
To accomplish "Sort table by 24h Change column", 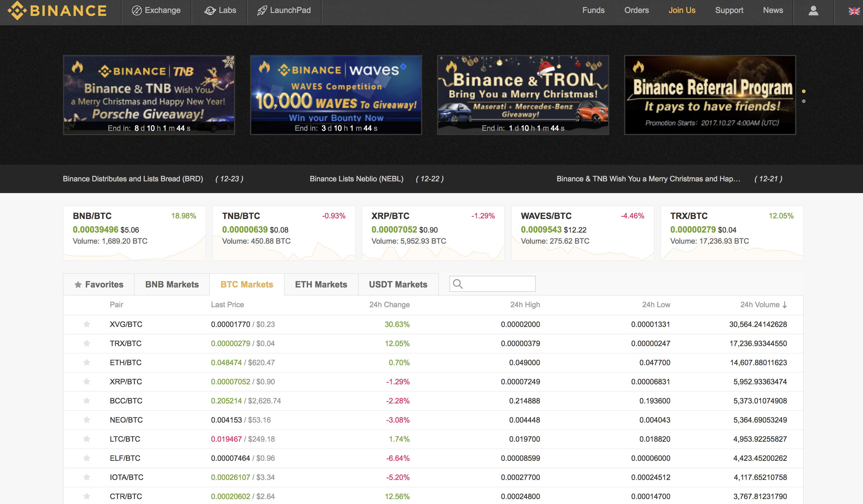I will coord(390,304).
